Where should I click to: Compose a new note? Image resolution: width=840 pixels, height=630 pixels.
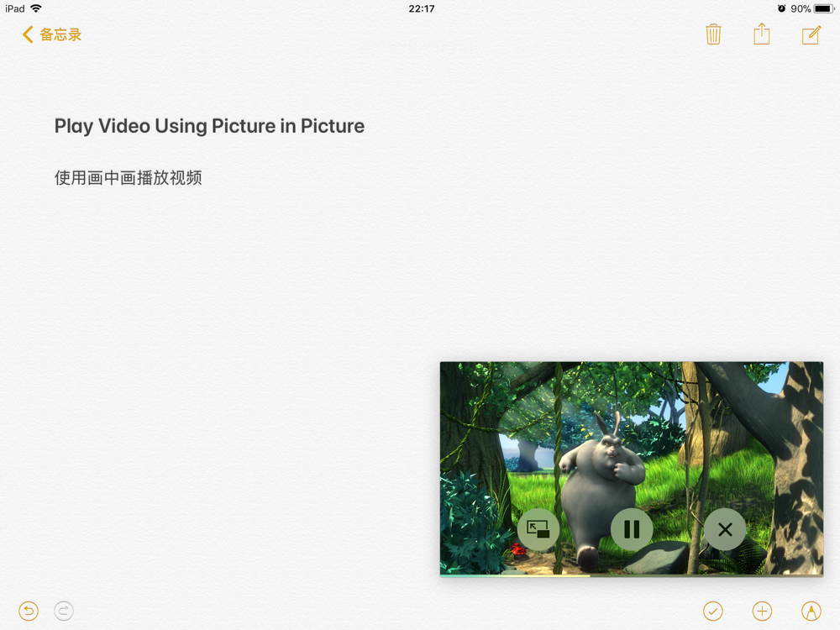pyautogui.click(x=811, y=34)
